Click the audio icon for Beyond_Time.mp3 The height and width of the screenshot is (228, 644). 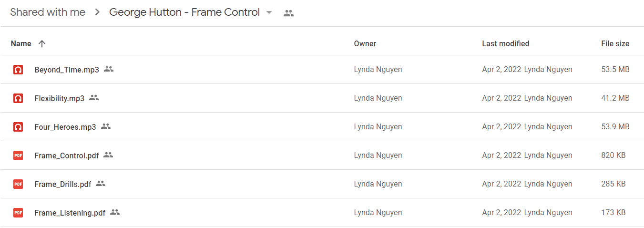click(18, 70)
